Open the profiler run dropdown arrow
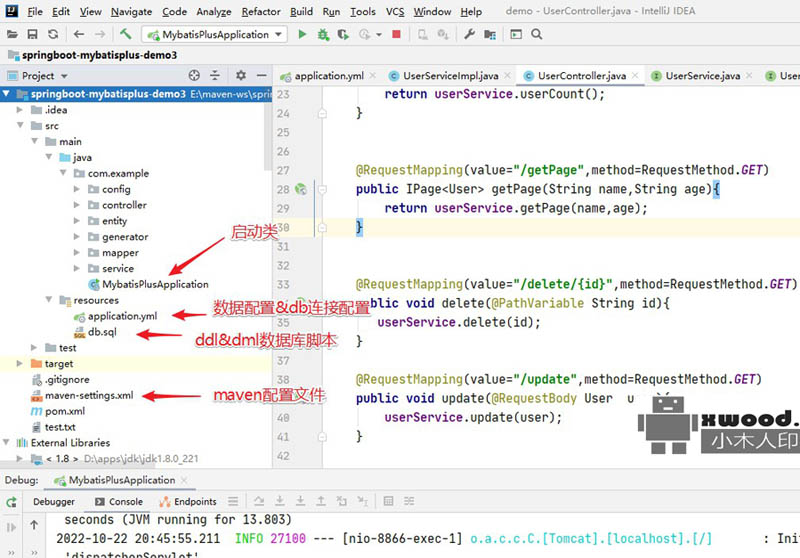800x558 pixels. [379, 35]
